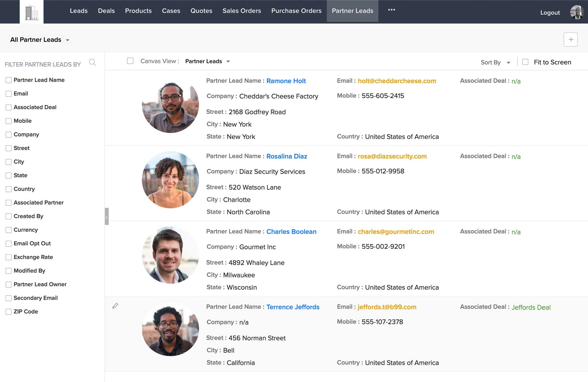The image size is (588, 382).
Task: Go to the Leads tab
Action: pos(79,11)
